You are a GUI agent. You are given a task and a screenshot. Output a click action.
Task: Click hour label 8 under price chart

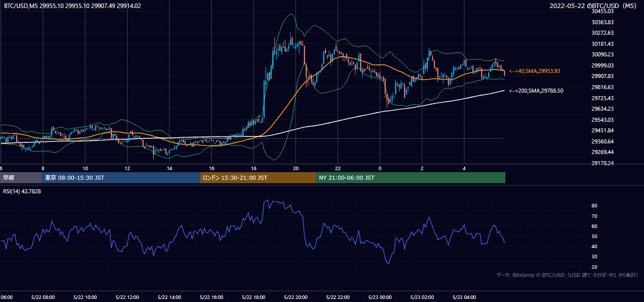point(43,169)
